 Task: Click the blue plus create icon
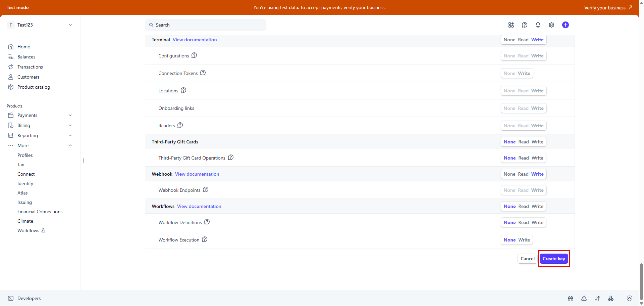[565, 25]
